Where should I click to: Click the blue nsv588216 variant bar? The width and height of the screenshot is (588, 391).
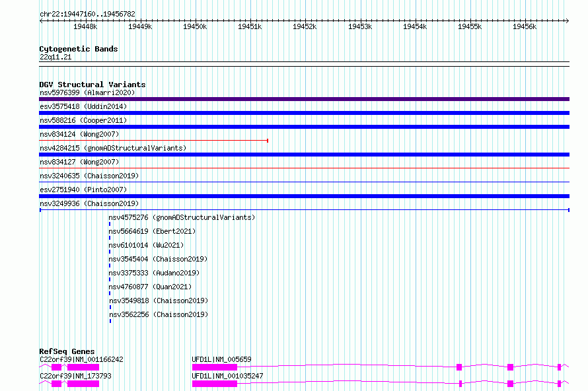tap(304, 127)
